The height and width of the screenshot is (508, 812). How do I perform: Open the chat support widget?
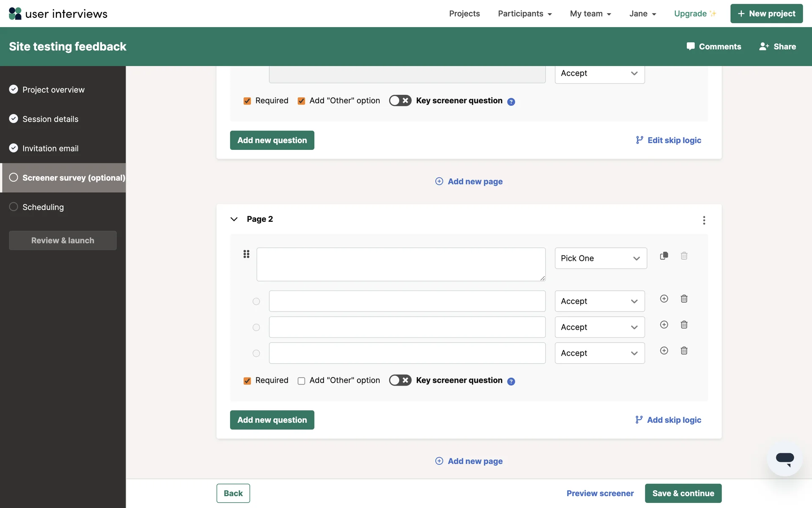click(785, 459)
